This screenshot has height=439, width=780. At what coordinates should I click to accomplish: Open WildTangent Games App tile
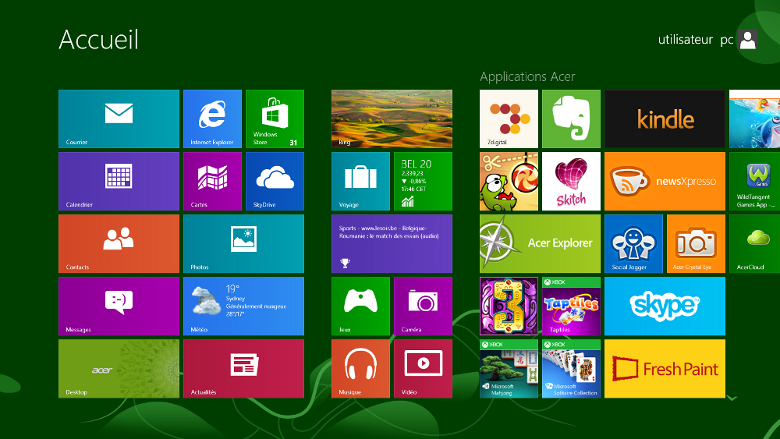coord(754,181)
